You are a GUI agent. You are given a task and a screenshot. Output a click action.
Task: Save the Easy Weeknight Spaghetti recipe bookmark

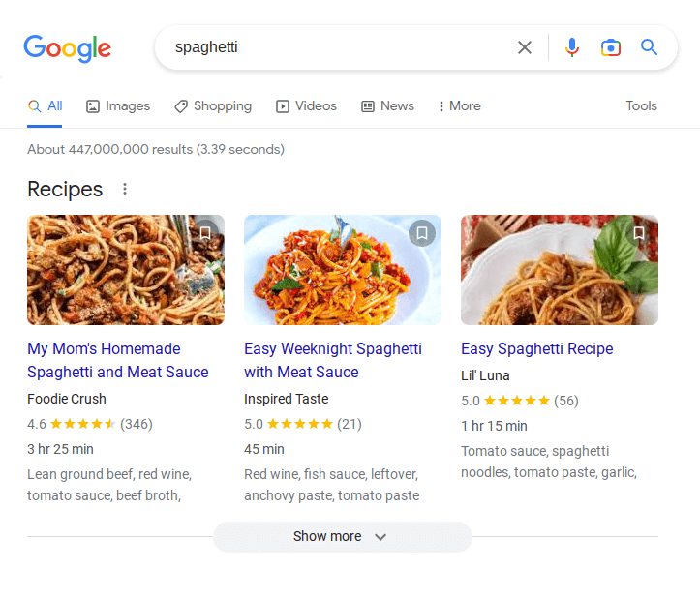coord(422,233)
